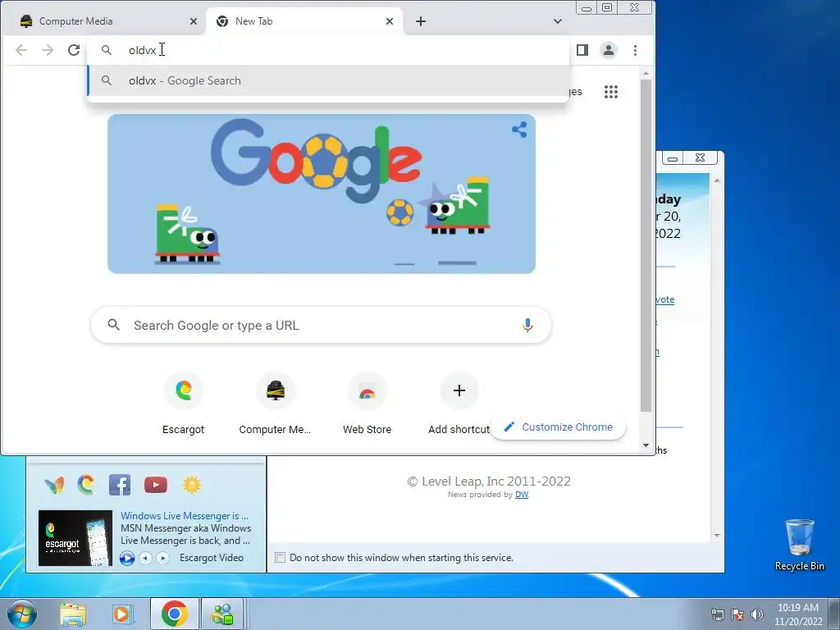Open the Windows Start orb
Viewport: 840px width, 630px height.
[x=21, y=614]
